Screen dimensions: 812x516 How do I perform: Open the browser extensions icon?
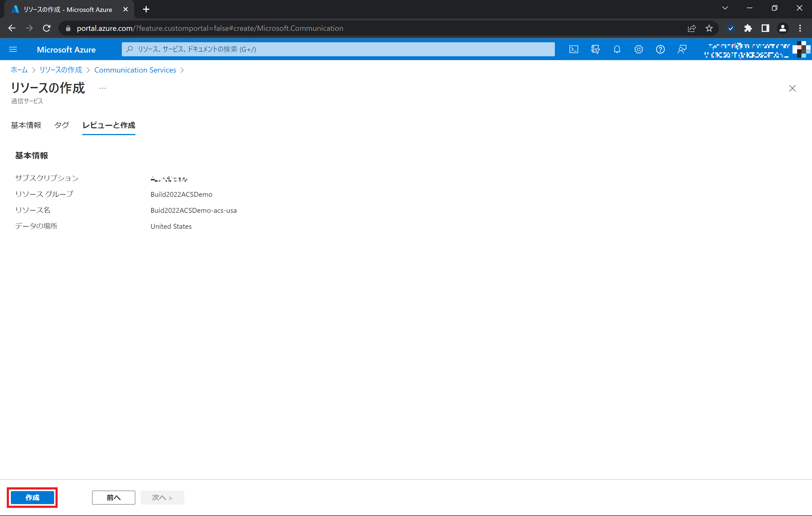(x=748, y=28)
